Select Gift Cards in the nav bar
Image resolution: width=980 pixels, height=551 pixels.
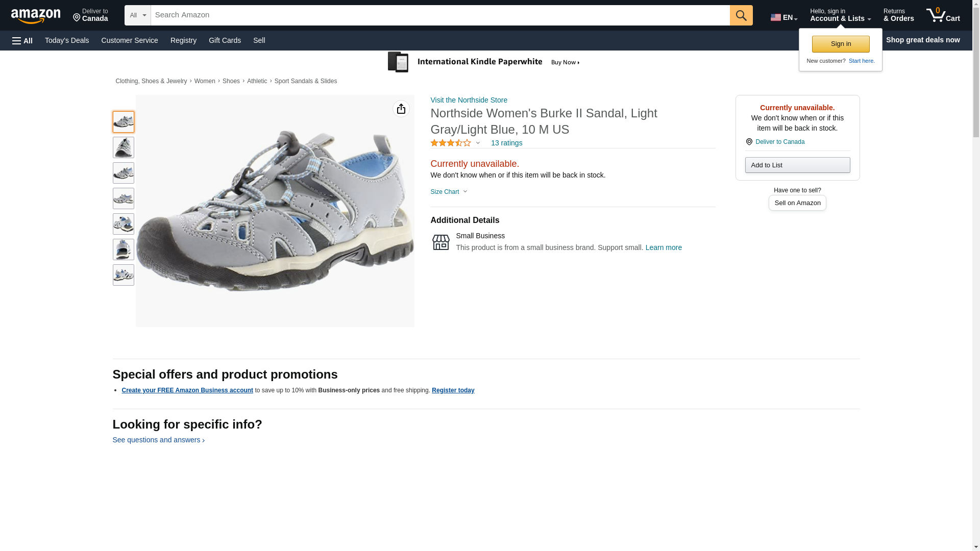click(225, 40)
